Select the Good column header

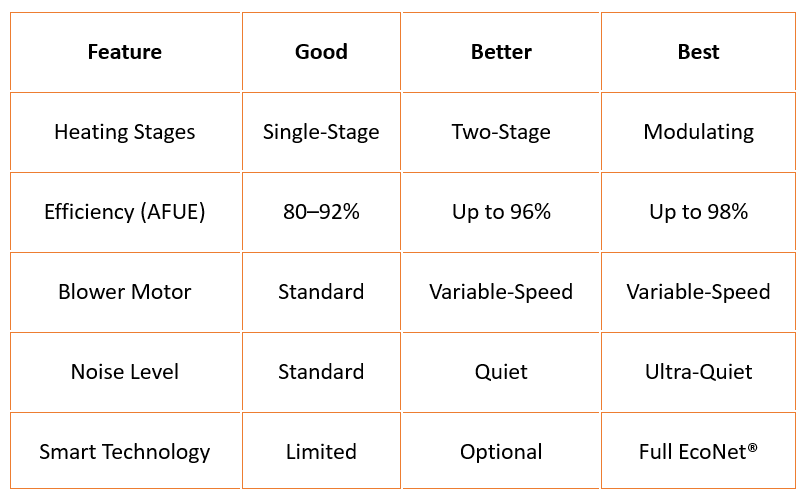(321, 52)
